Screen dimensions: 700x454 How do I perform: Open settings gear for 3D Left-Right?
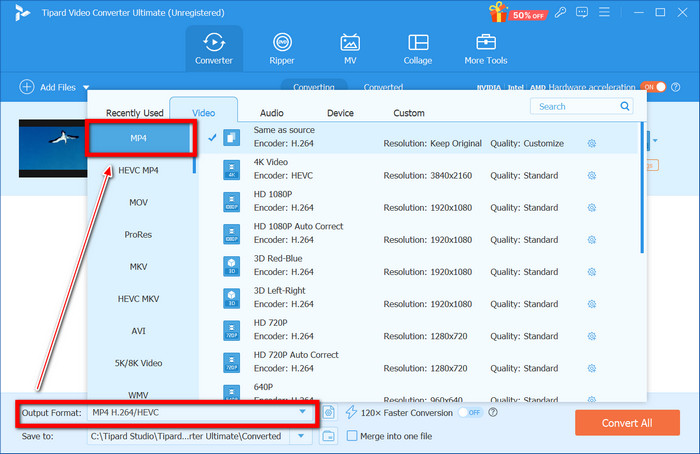(592, 304)
